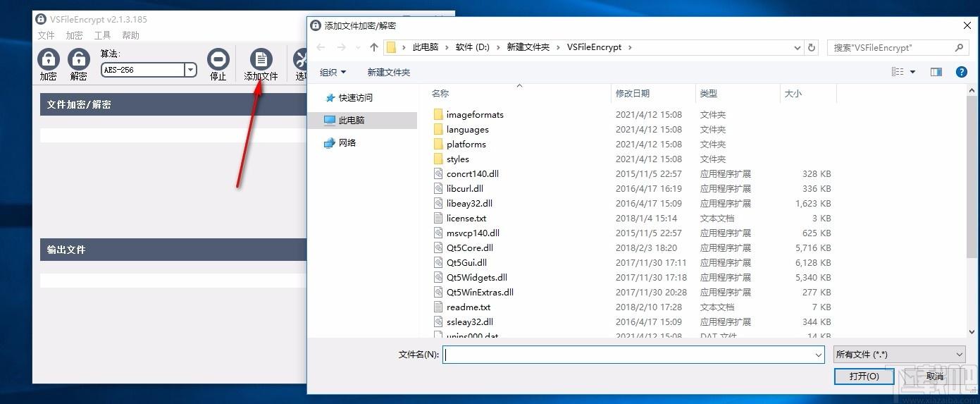This screenshot has width=980, height=404.
Task: Select the libeay32.dll file
Action: (469, 203)
